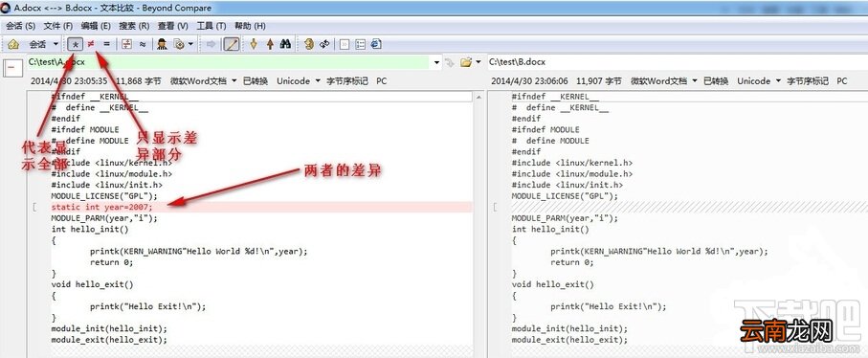Click #include <linux/kernel.h> in right pane

coord(572,163)
